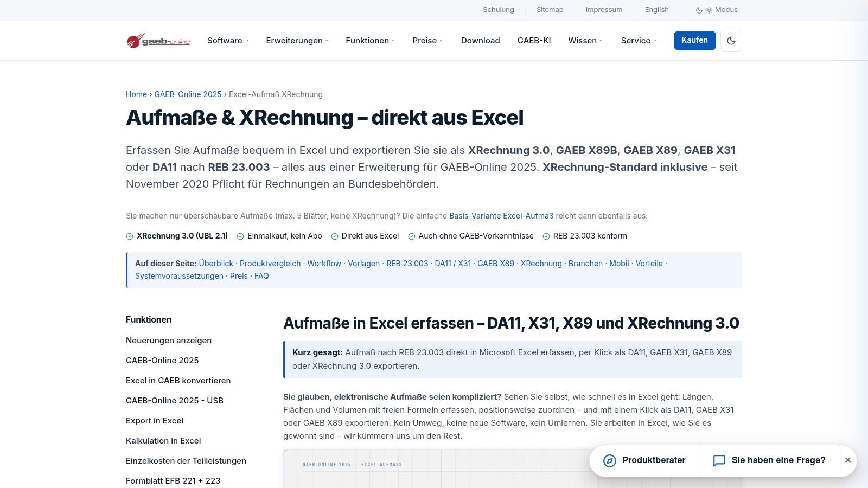Open 'Einzelkosten der Teilleistungen' sidebar link
The image size is (868, 488).
pyautogui.click(x=186, y=461)
